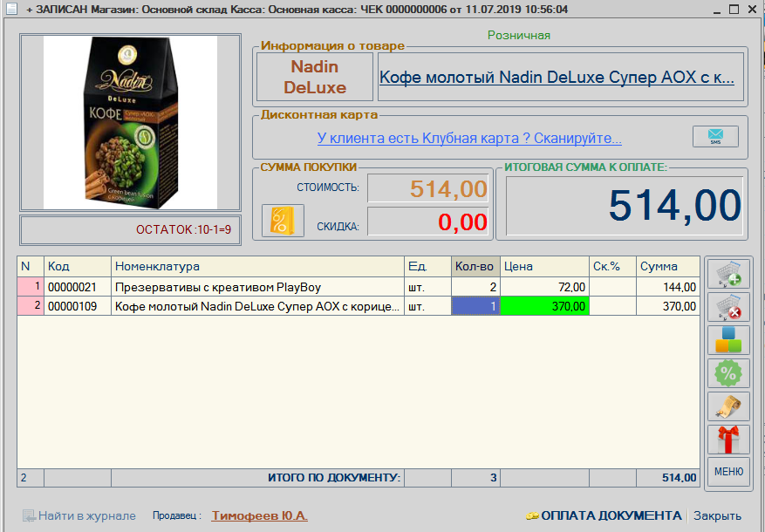Viewport: 765px width, 532px height.
Task: Click quantity 2 in the PlayBoy row
Action: 475,287
